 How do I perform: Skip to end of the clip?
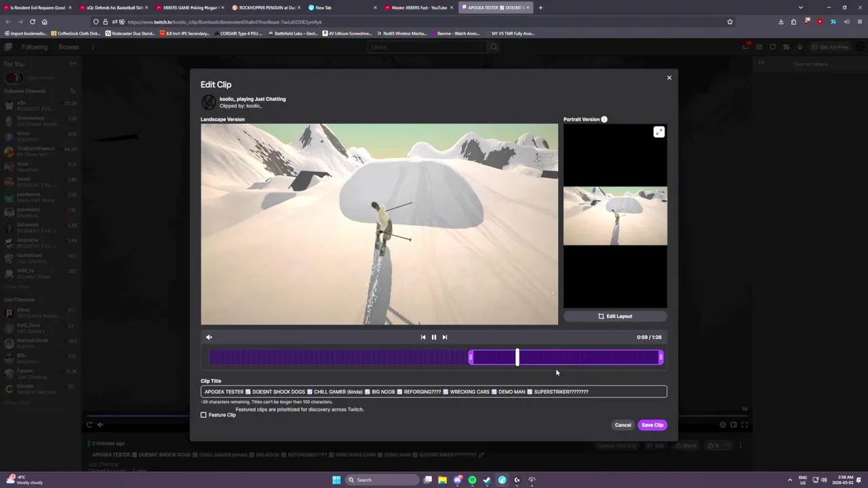[445, 337]
